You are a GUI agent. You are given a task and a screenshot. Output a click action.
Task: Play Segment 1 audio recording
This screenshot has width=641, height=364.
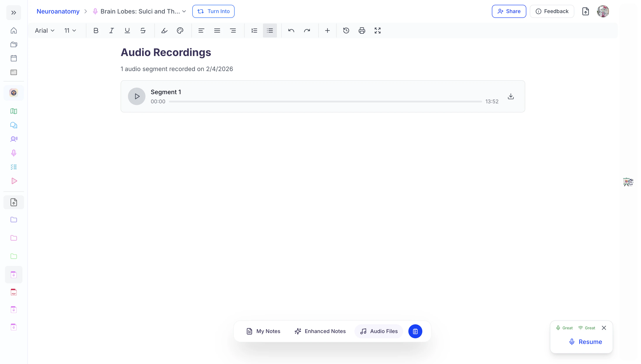[136, 96]
